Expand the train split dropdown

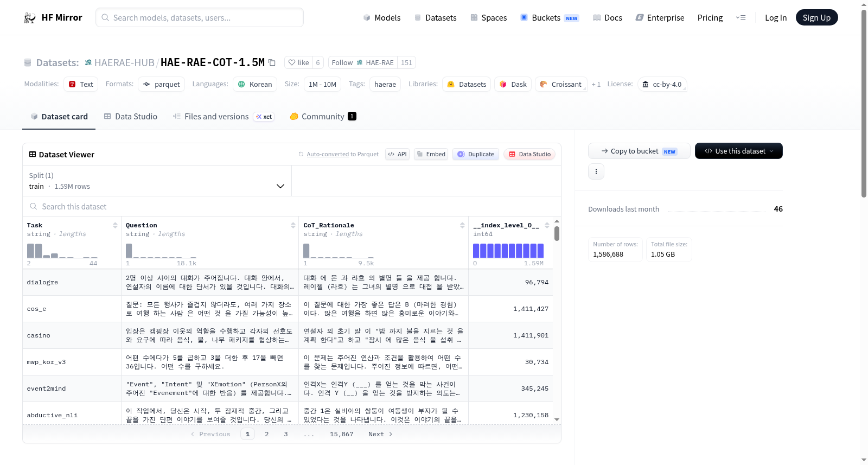(x=157, y=181)
